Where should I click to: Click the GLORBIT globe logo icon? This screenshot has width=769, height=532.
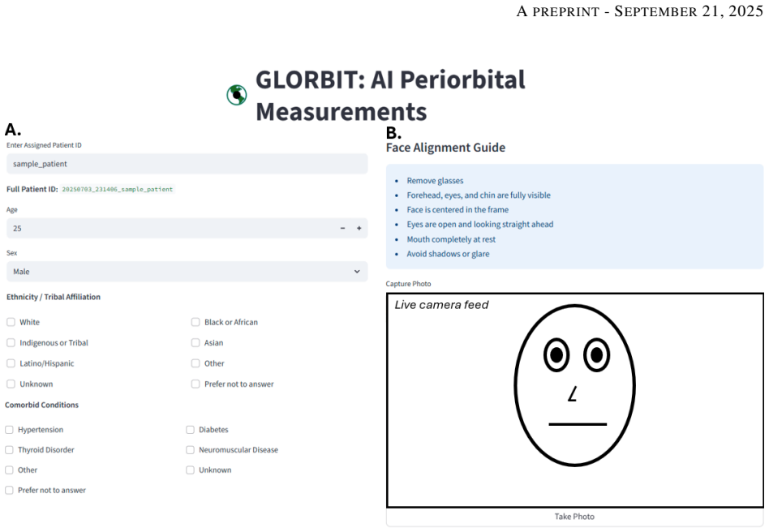236,95
